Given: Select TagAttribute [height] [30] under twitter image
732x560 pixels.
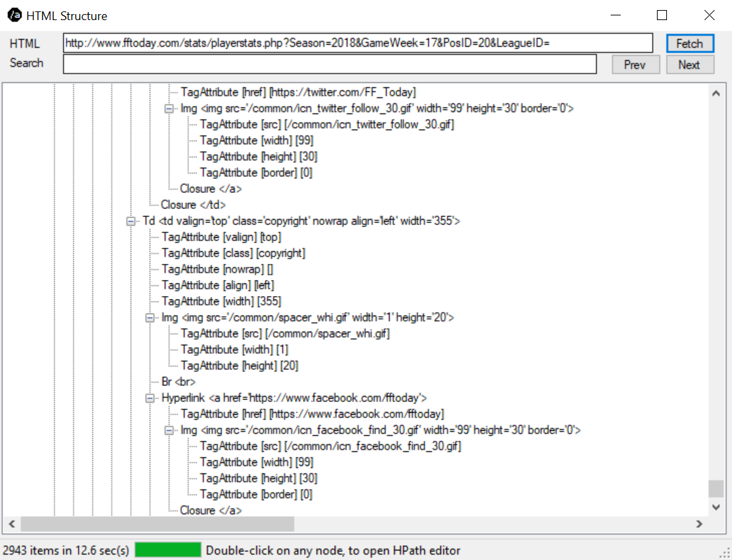Looking at the screenshot, I should click(259, 157).
